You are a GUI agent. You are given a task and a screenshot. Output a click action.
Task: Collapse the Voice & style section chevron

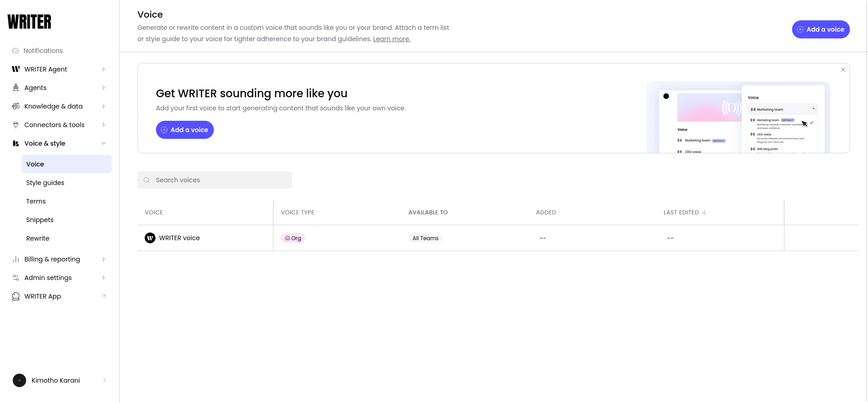(104, 143)
